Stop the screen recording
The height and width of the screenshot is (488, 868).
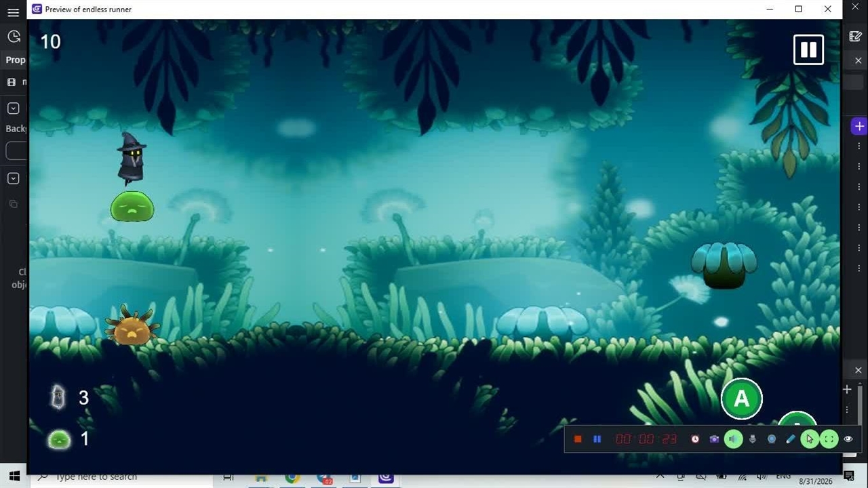tap(578, 439)
